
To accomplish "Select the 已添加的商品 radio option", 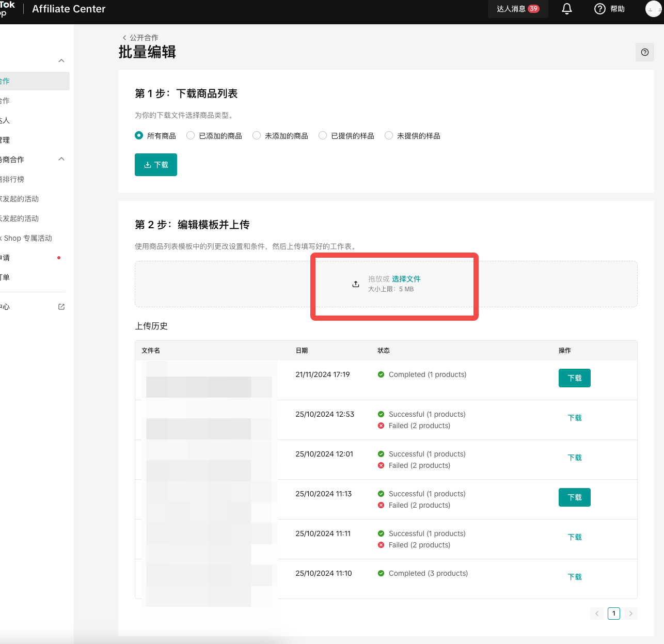I will point(191,135).
